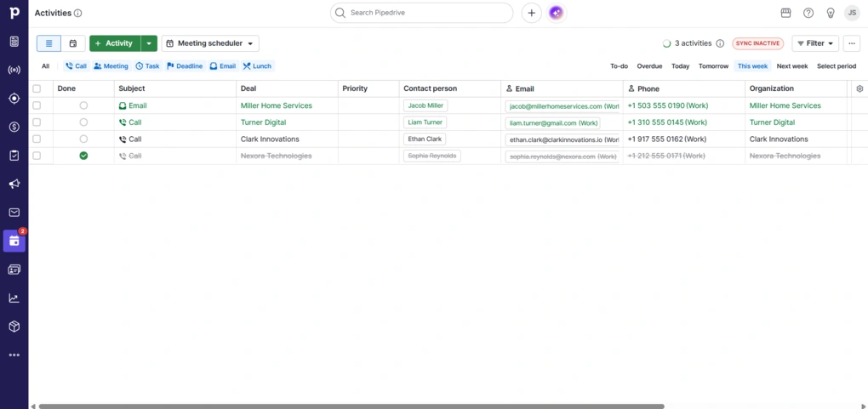Open the three-dot more options button

click(x=852, y=43)
